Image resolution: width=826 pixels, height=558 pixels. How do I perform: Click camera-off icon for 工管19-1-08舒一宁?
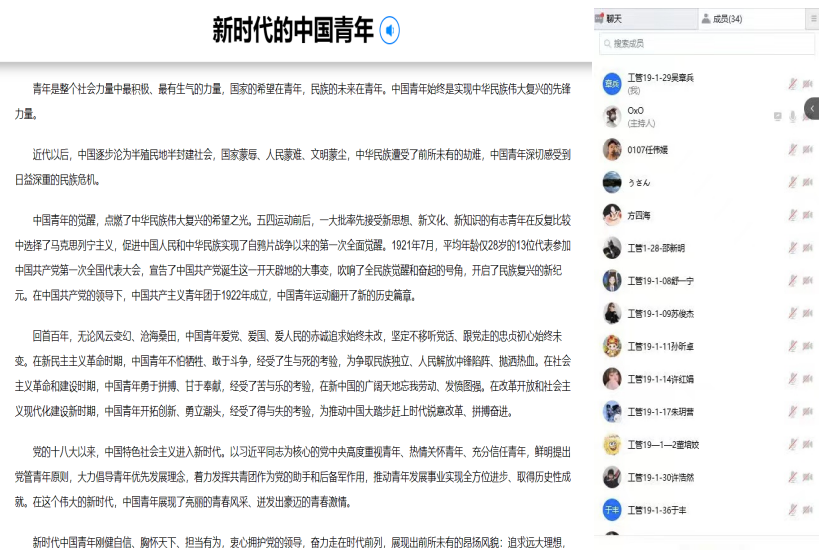[x=808, y=281]
